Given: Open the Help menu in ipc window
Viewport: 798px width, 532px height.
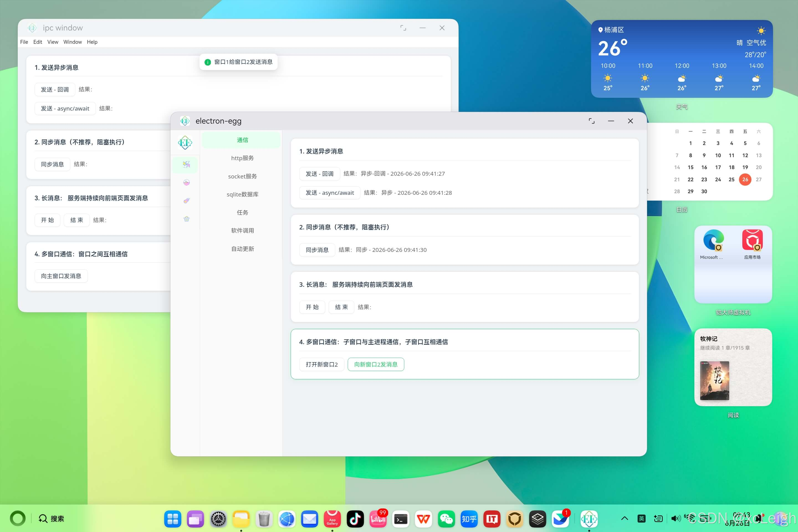Looking at the screenshot, I should 92,42.
